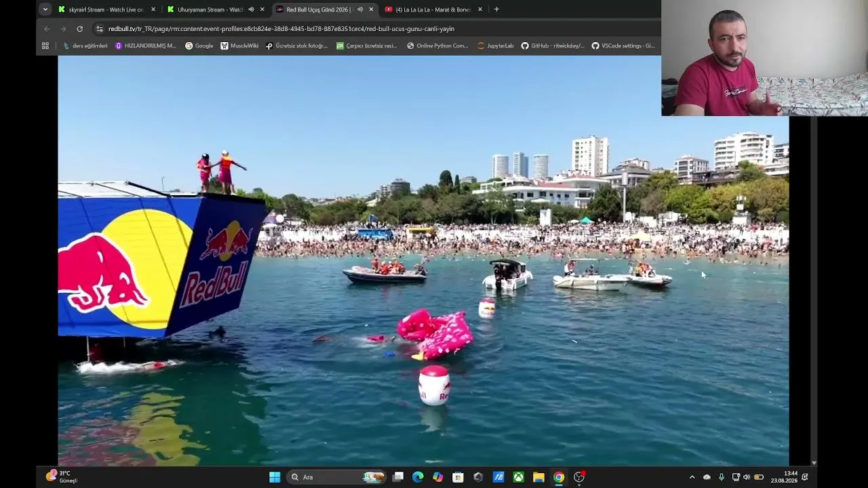Open the Çarpıcı ücretsiz resi... bookmark
The image size is (868, 488).
367,46
